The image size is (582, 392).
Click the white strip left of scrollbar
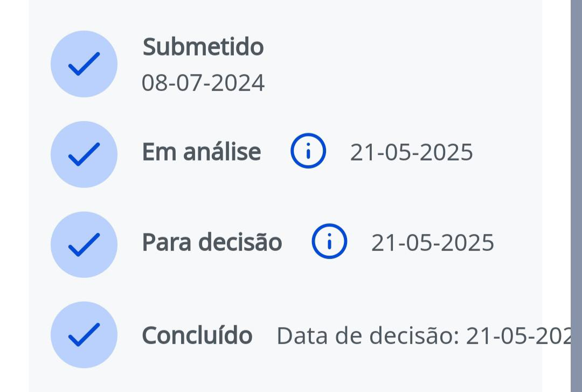pyautogui.click(x=556, y=196)
